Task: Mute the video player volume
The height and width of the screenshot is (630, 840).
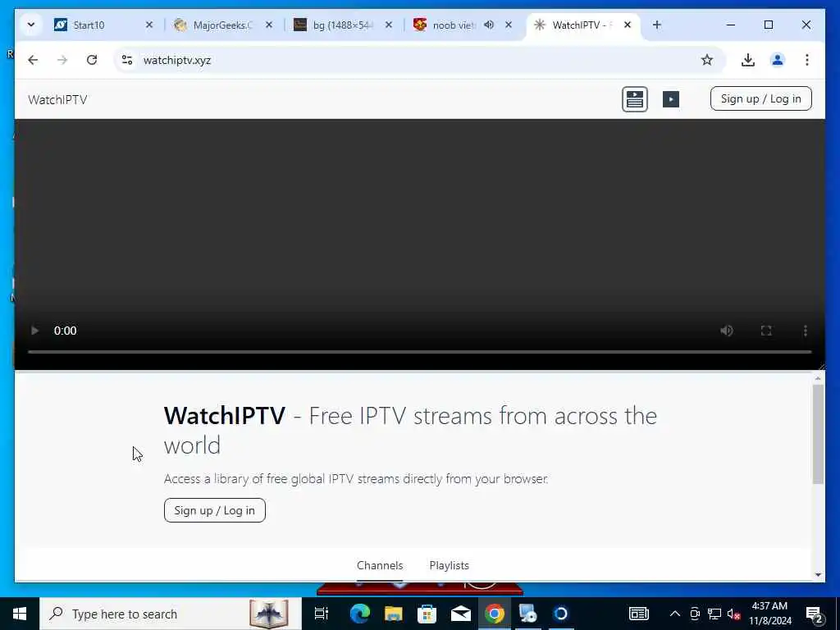Action: 727,331
